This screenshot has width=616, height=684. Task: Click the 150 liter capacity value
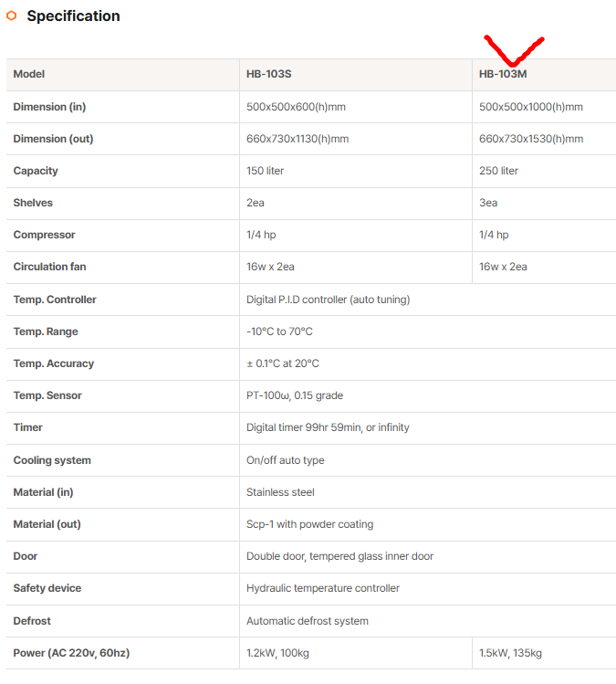(266, 171)
